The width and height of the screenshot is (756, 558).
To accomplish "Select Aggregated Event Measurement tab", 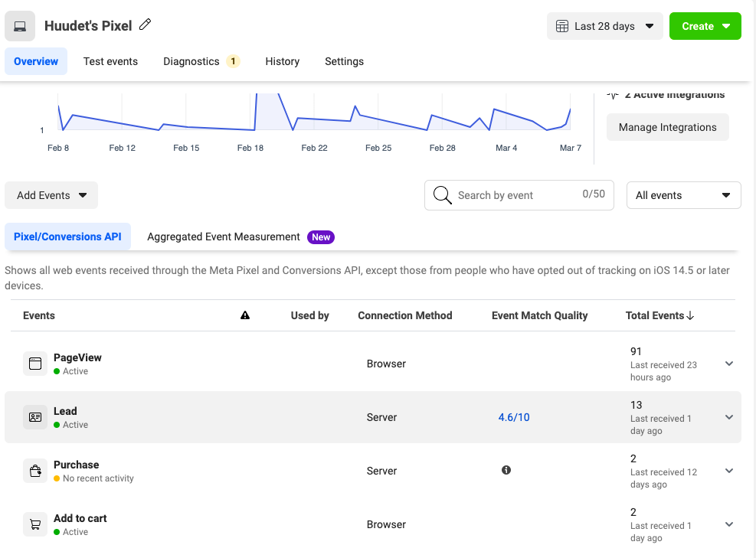I will 224,237.
